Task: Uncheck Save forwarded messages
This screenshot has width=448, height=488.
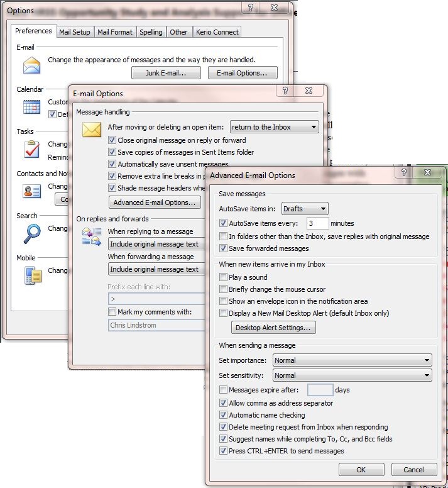Action: coord(223,248)
